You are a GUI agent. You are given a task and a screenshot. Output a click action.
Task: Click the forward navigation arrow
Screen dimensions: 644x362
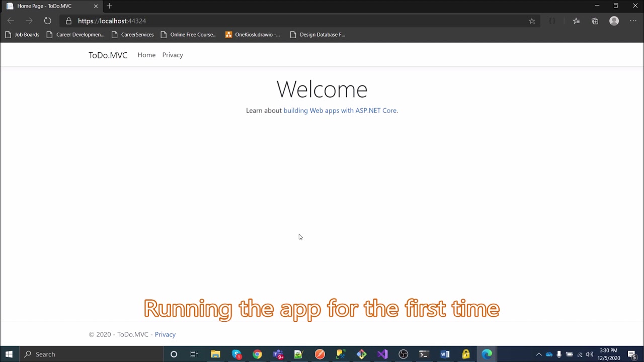click(29, 21)
